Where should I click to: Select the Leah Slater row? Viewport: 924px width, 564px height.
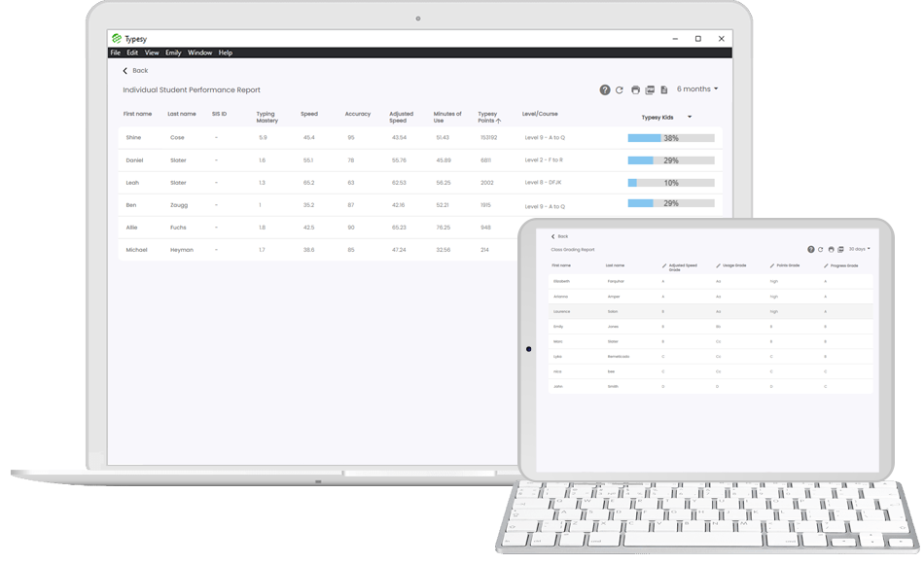(420, 183)
